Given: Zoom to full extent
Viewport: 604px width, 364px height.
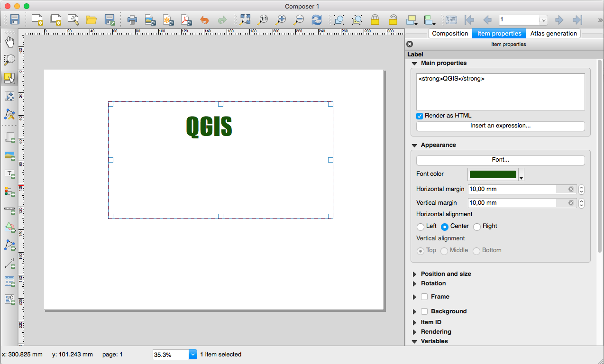Looking at the screenshot, I should click(x=245, y=20).
